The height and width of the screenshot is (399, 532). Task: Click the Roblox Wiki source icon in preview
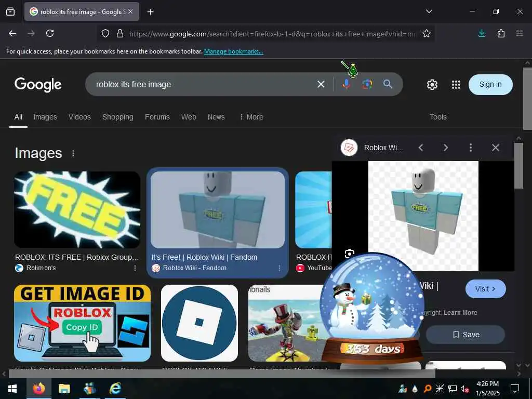click(349, 148)
